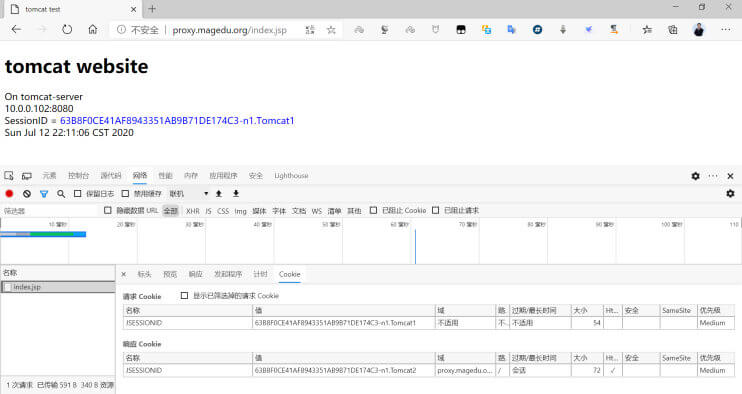Close the request details pane
This screenshot has height=394, width=742.
[124, 274]
